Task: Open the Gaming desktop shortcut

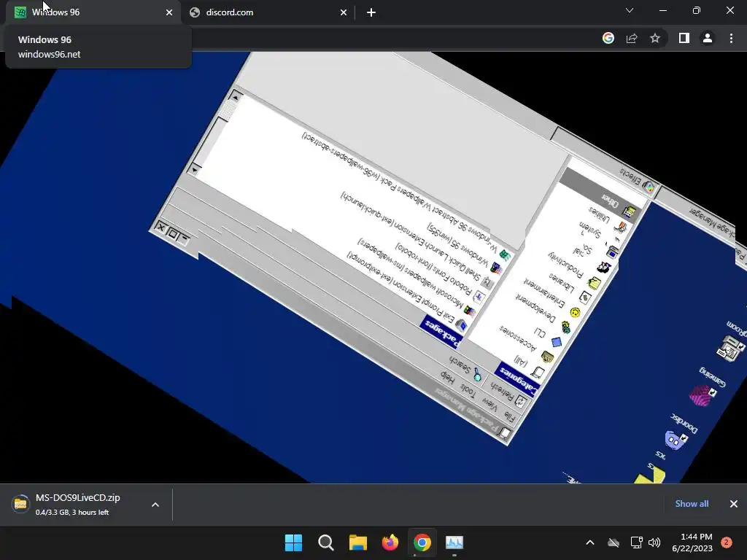Action: tap(701, 395)
